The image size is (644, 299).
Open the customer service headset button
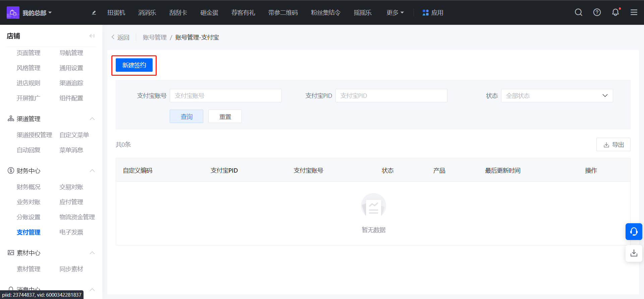634,232
